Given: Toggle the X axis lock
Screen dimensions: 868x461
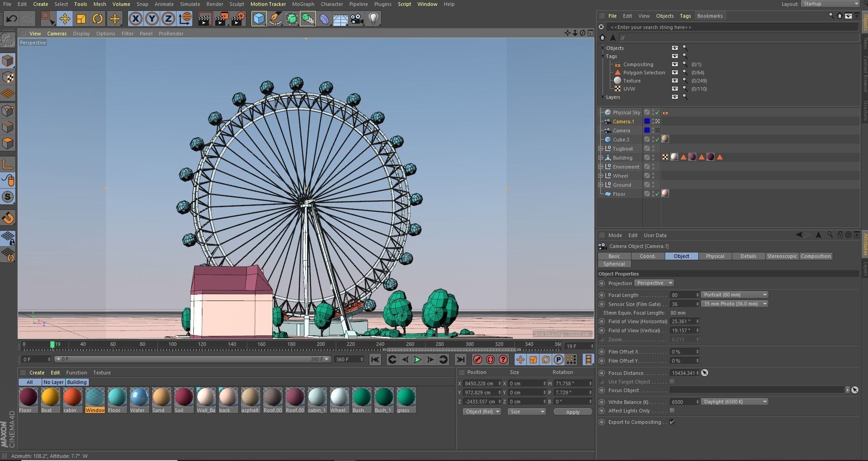Looking at the screenshot, I should click(135, 19).
